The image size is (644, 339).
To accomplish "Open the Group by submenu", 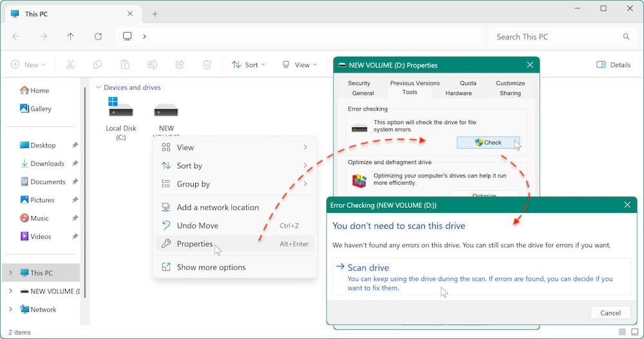I will coord(235,184).
